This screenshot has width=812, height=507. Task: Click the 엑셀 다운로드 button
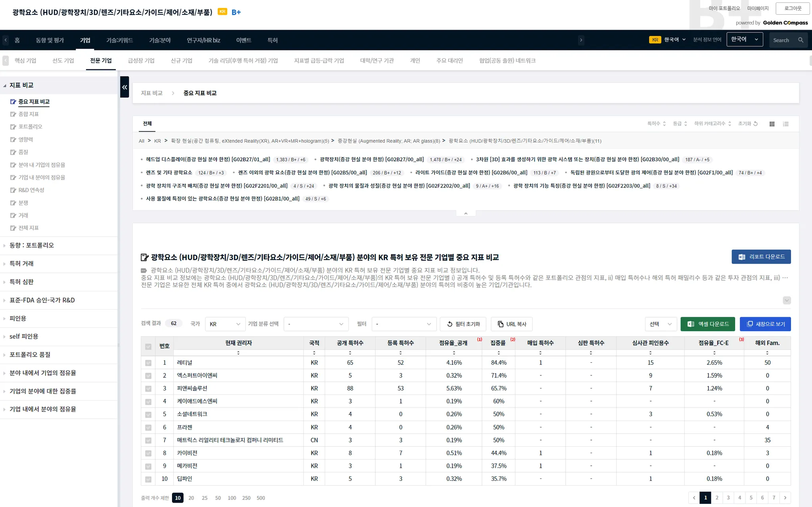tap(707, 324)
